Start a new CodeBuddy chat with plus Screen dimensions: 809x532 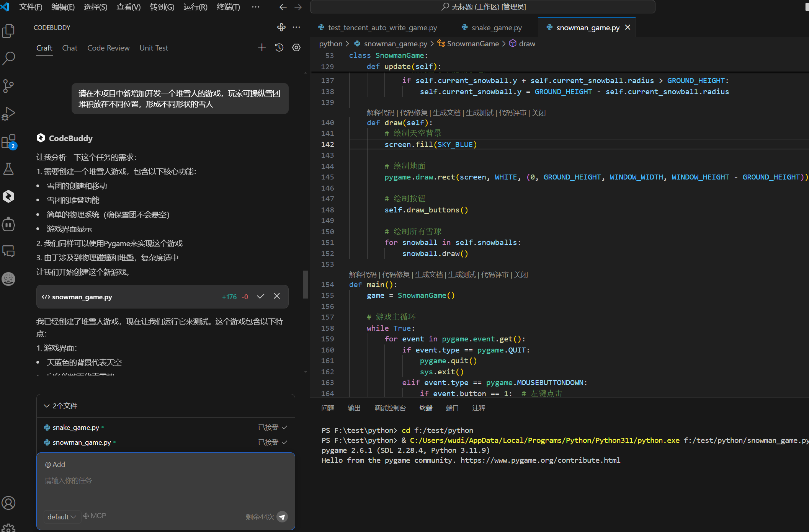[x=262, y=47]
